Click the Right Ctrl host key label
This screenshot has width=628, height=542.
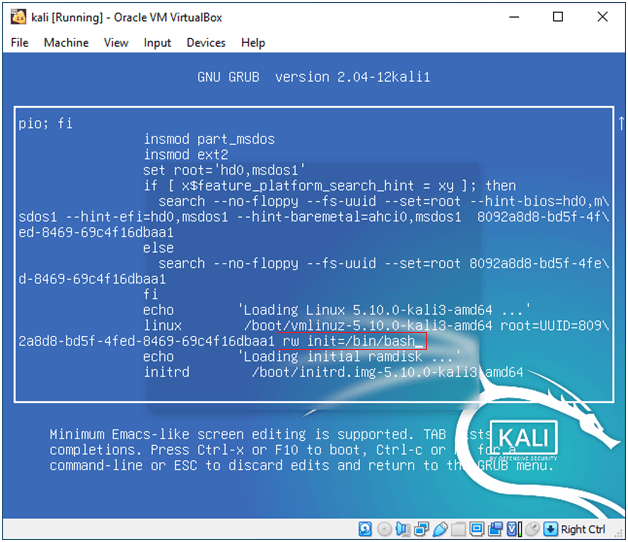(583, 529)
